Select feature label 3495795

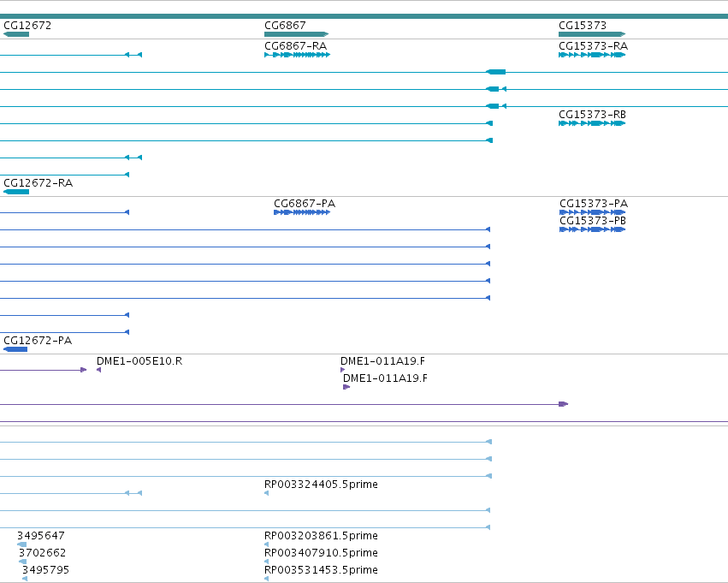tap(45, 570)
